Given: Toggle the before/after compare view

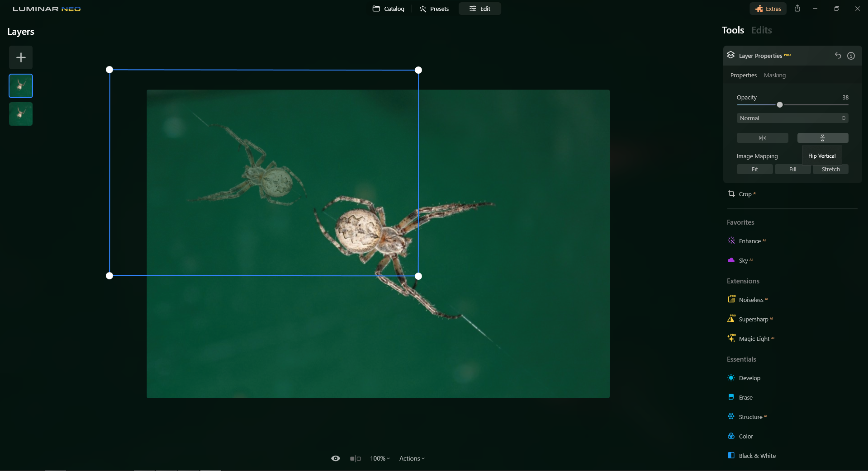Looking at the screenshot, I should pos(356,458).
